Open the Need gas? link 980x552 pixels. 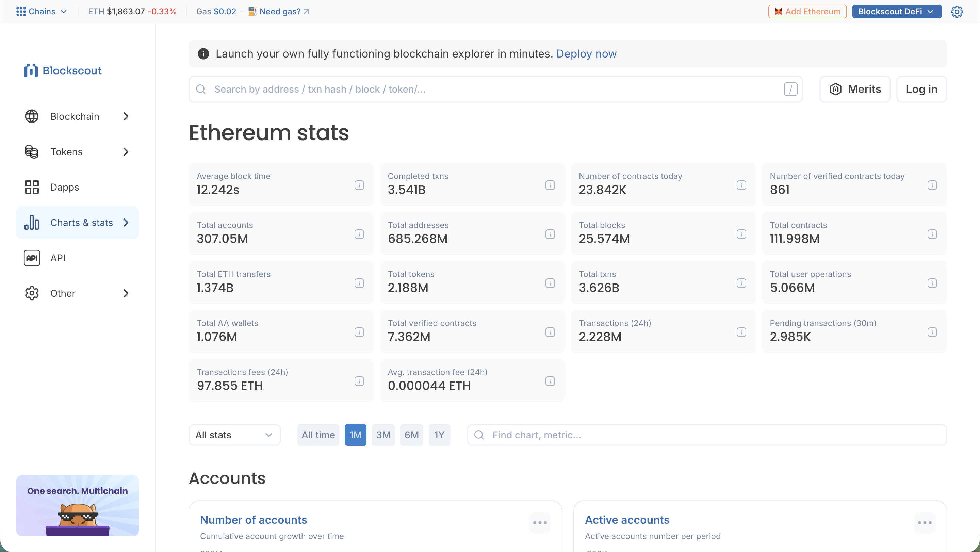(x=284, y=12)
